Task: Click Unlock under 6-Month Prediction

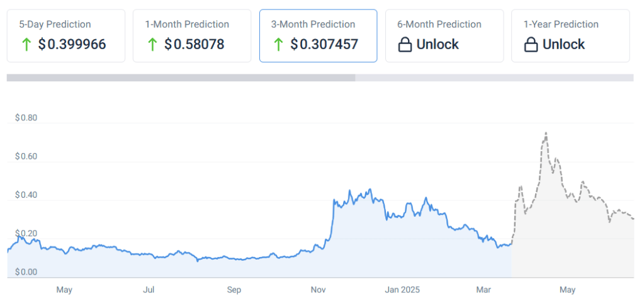Action: pos(438,45)
